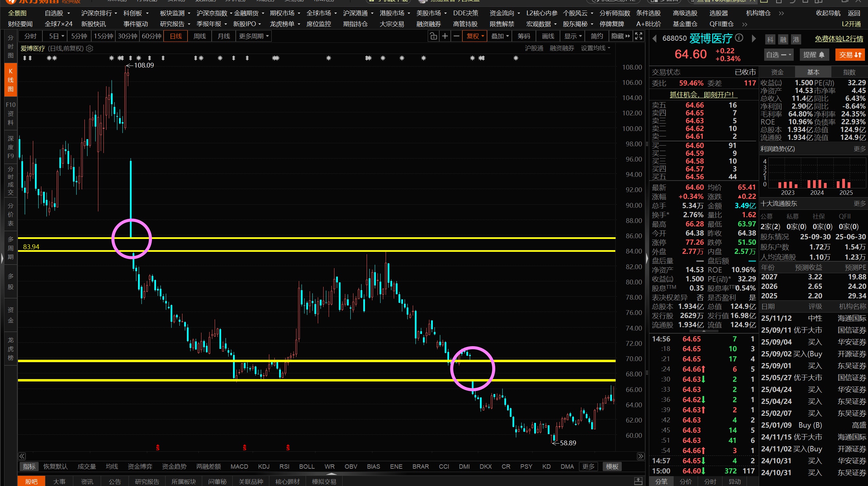The image size is (868, 486).
Task: Click the unlock chart padlock icon
Action: pyautogui.click(x=433, y=36)
